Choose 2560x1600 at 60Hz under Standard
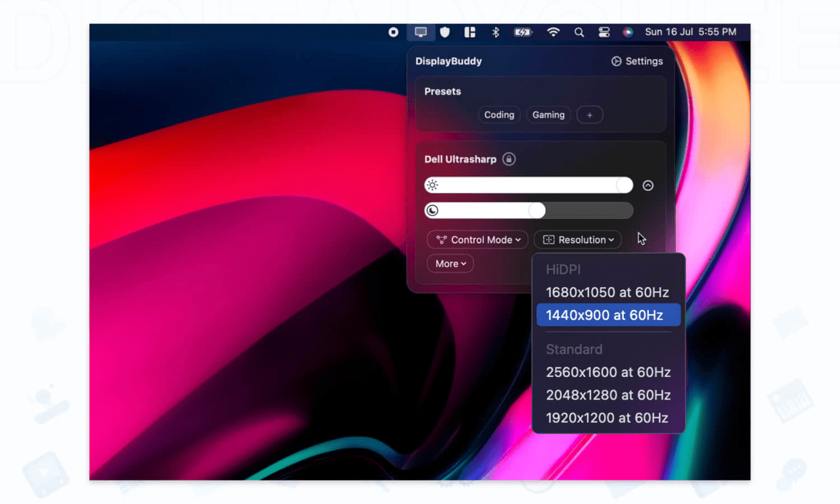 608,372
